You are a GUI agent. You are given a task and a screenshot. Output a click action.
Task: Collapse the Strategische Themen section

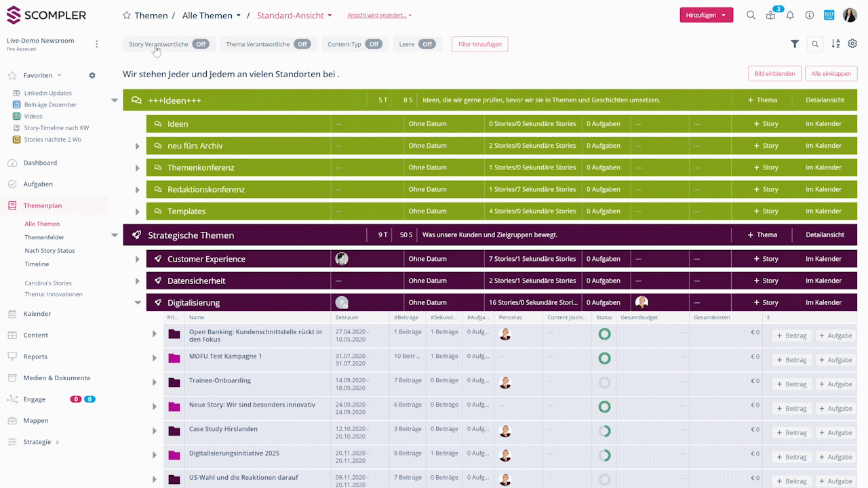pos(115,235)
